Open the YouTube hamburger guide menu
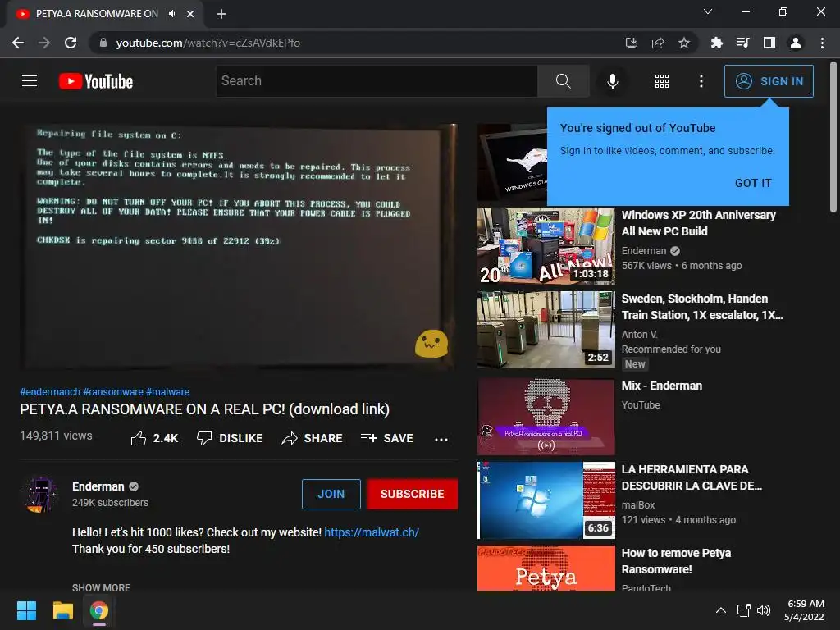 30,81
